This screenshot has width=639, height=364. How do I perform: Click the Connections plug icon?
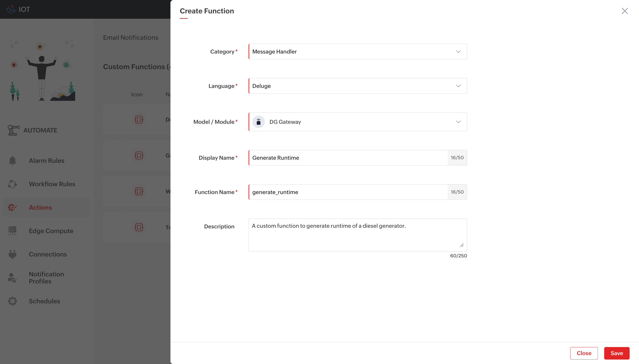[x=12, y=254]
